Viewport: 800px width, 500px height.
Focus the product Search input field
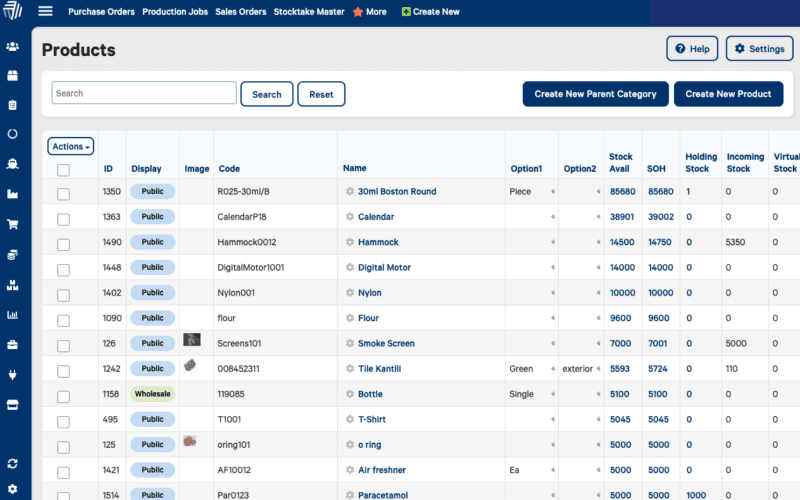(144, 93)
